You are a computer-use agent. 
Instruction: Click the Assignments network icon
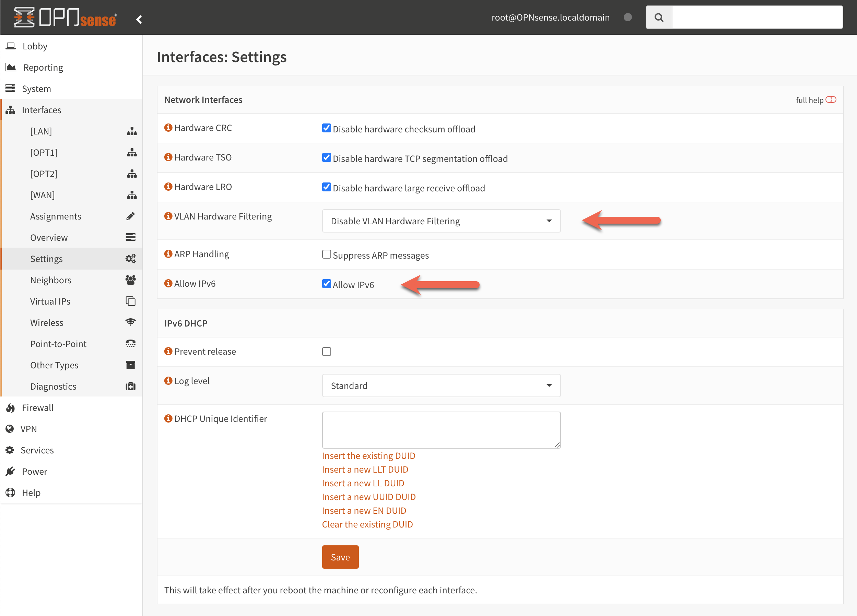[x=130, y=215]
